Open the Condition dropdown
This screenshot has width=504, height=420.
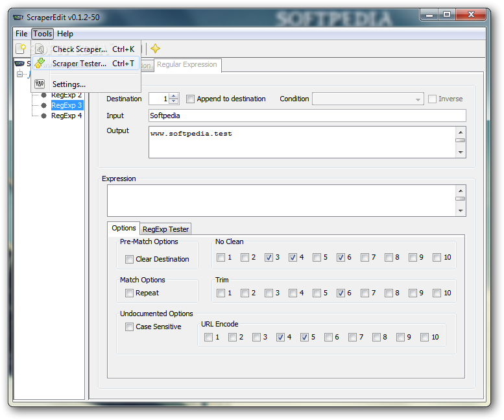tap(368, 99)
